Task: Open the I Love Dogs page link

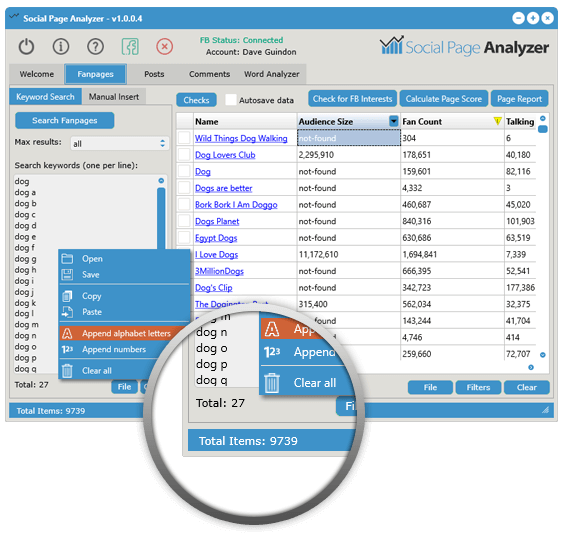Action: tap(216, 254)
